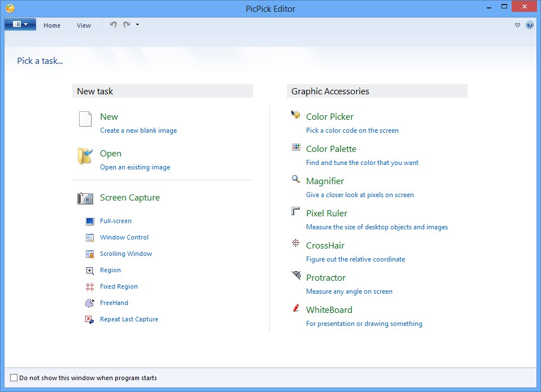Open the Color Palette title link
The image size is (541, 392).
(x=331, y=149)
